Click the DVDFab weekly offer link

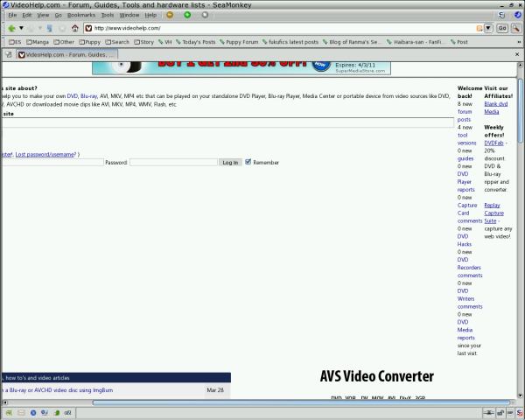click(x=493, y=143)
